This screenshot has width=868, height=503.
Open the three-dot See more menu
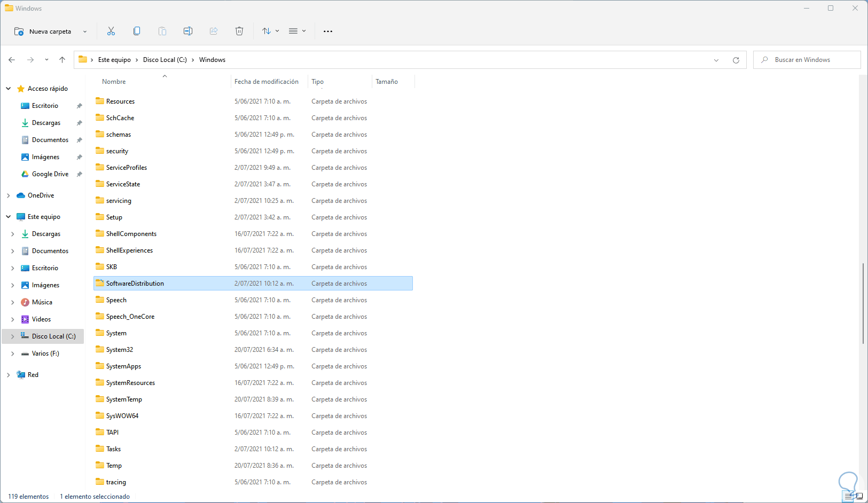click(328, 32)
